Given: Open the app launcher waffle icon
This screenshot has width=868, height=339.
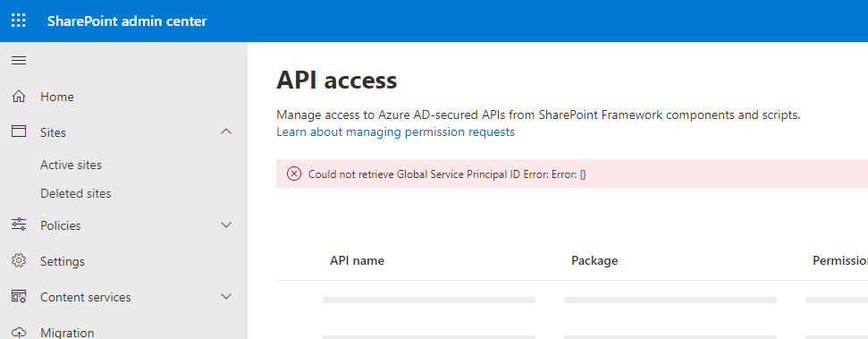Looking at the screenshot, I should (19, 21).
